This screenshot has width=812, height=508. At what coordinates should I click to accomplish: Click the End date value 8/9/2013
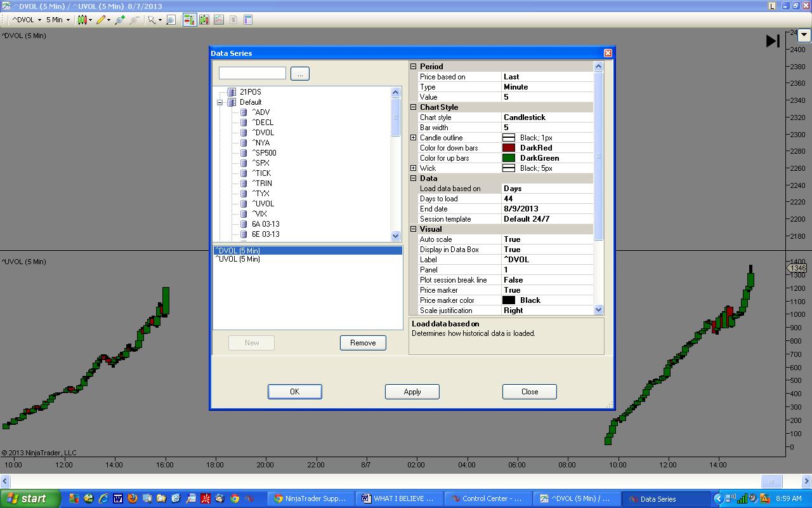[547, 209]
